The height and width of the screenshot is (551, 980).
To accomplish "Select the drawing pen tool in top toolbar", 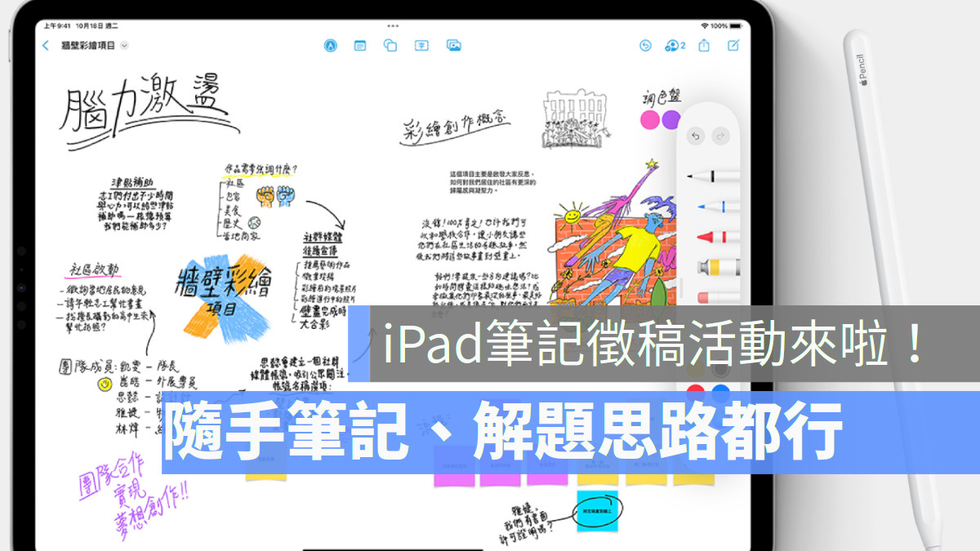I will [330, 46].
